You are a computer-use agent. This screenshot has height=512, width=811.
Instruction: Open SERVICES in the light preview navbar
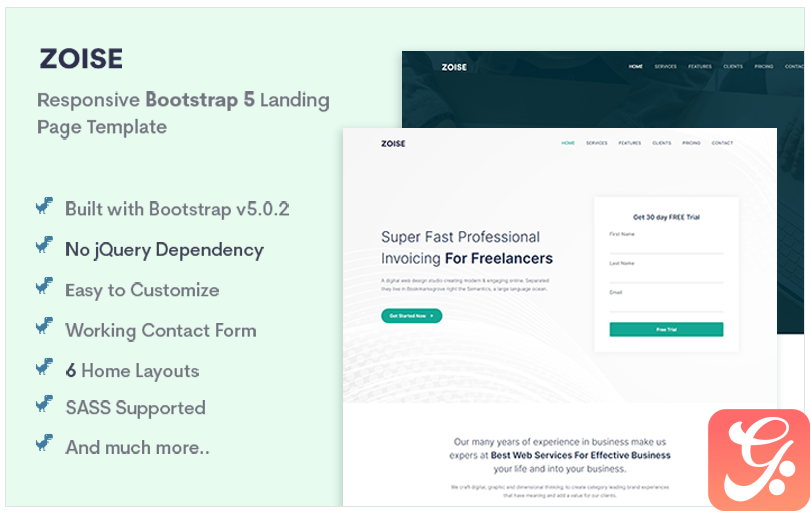[x=596, y=143]
